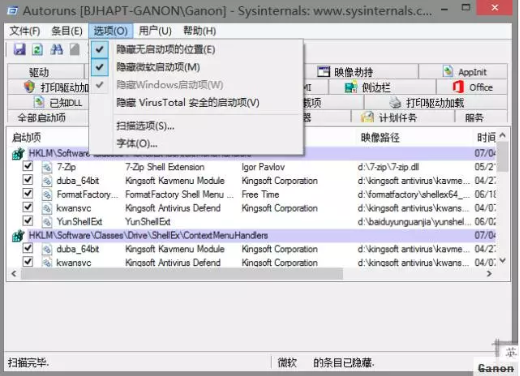Click the first Kingsoft Antivirus Defend description
Screen dimensions: 520x376
pos(173,208)
